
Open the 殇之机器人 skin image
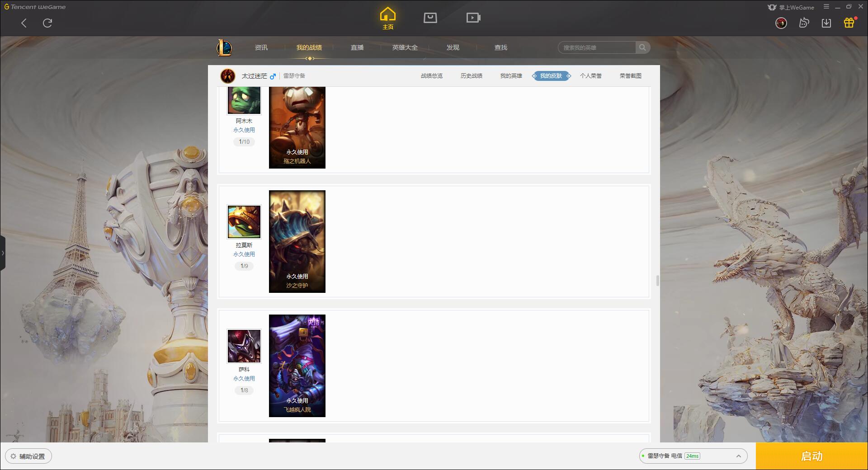(x=297, y=127)
